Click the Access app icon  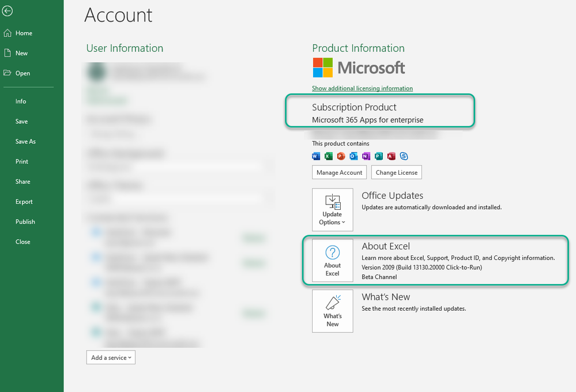pyautogui.click(x=391, y=156)
